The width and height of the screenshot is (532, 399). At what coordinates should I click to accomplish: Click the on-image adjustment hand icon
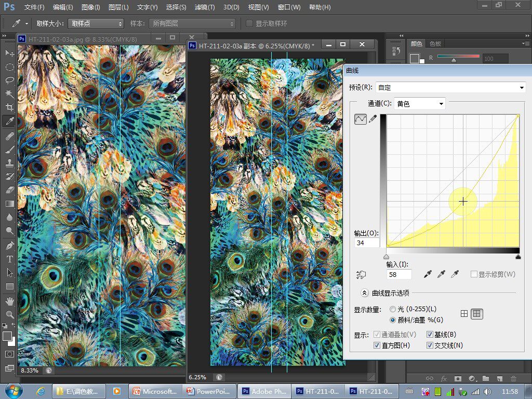coord(361,274)
